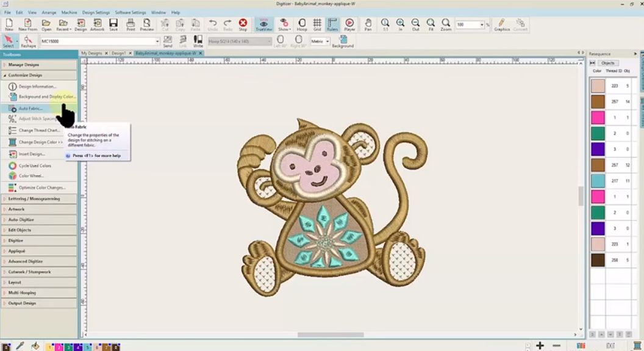Select pink swatch in bottom palette
Image resolution: width=644 pixels, height=351 pixels.
[59, 347]
